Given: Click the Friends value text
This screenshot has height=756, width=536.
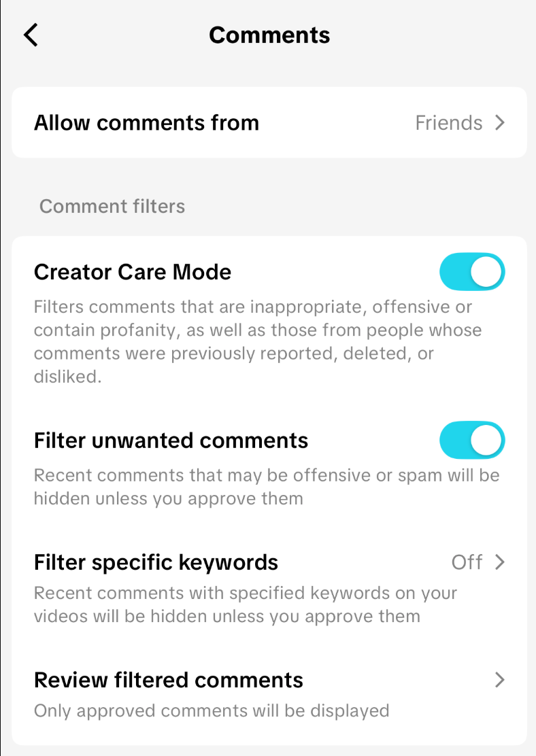Looking at the screenshot, I should coord(448,123).
